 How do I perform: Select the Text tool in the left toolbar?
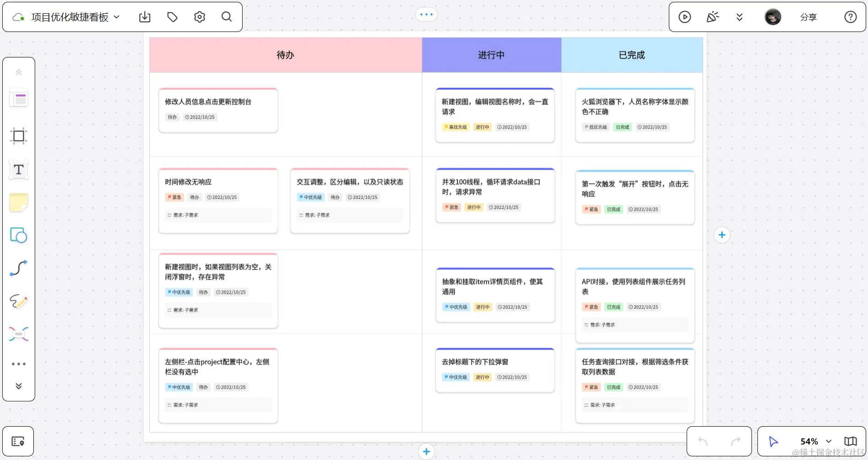coord(18,169)
